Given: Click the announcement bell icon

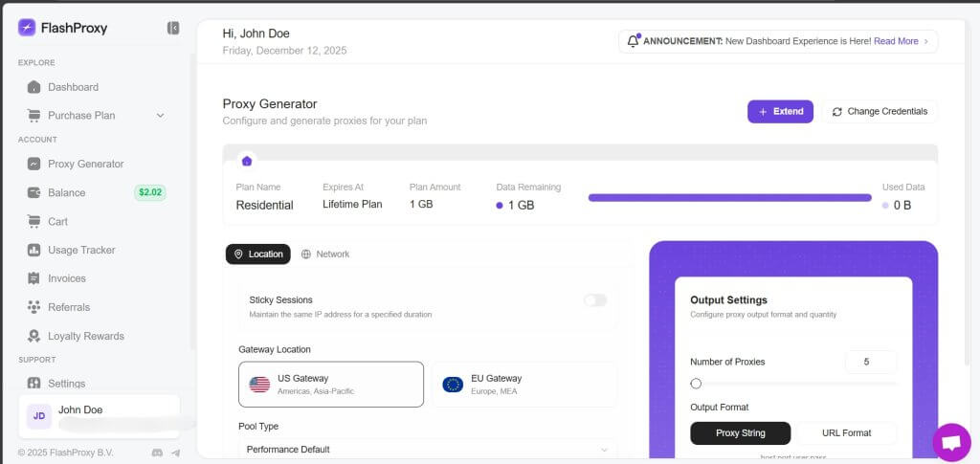Looking at the screenshot, I should click(633, 41).
